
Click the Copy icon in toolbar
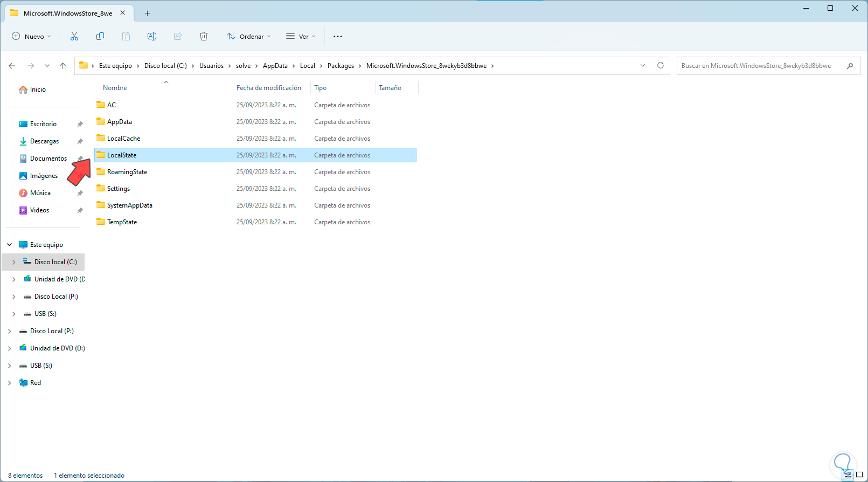[x=100, y=36]
